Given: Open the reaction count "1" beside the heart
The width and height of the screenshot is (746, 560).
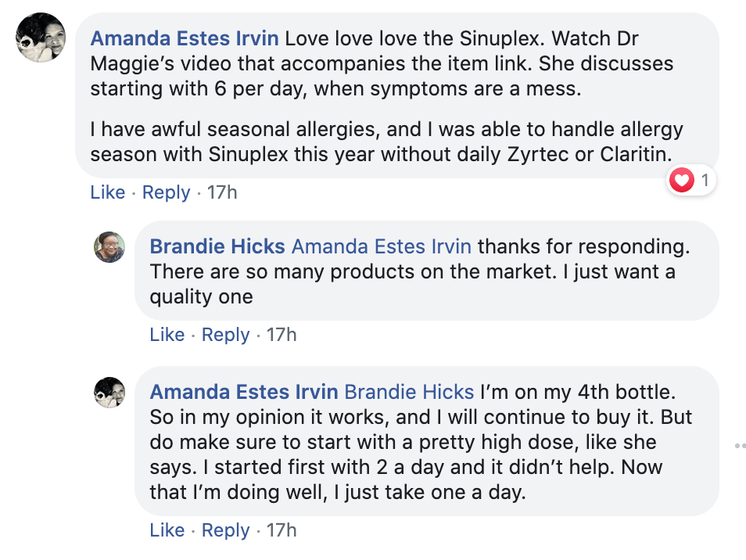Looking at the screenshot, I should pos(705,181).
